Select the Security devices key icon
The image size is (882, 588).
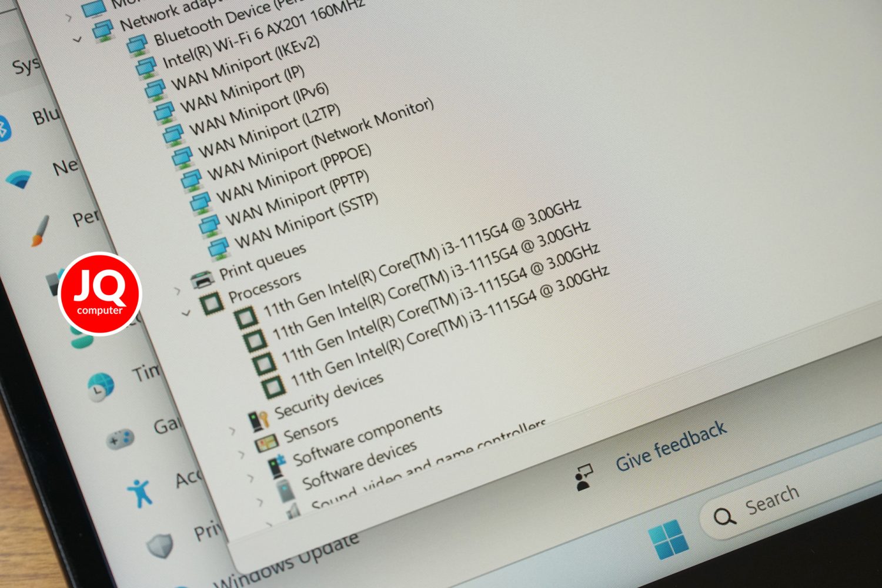click(258, 419)
